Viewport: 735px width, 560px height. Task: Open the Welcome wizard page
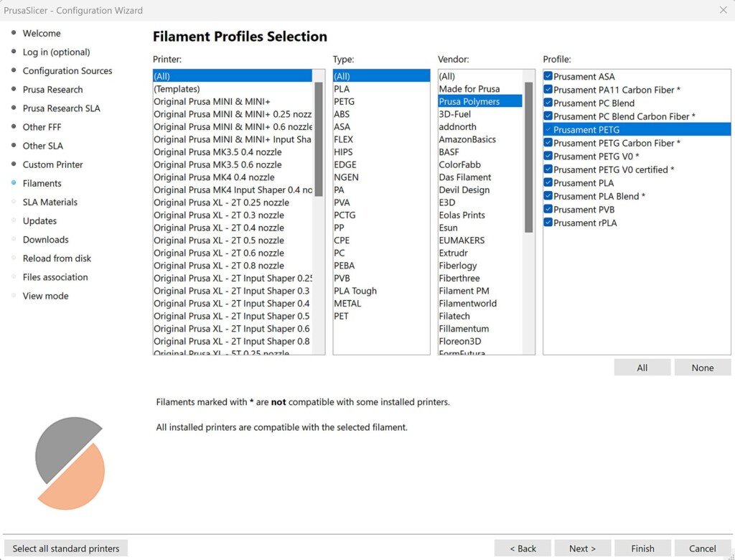[x=41, y=33]
